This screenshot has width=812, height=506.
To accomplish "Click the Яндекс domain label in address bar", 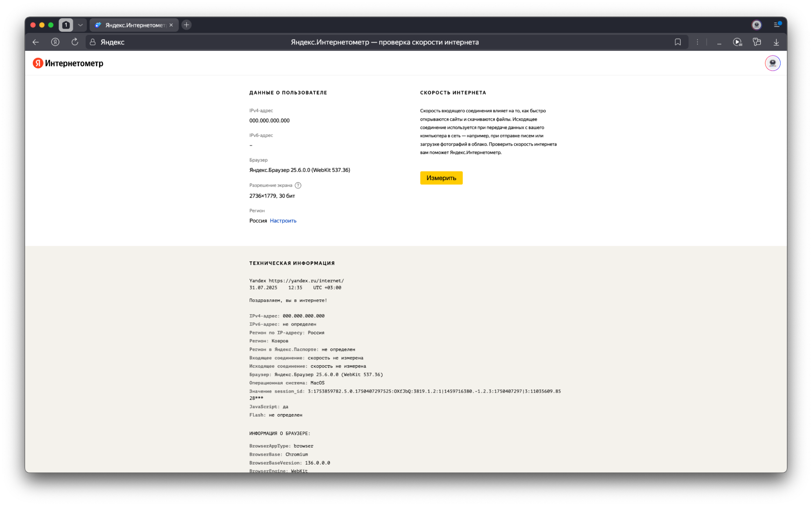I will tap(113, 42).
